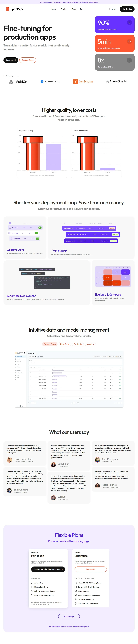Click Sam Finan's avatar
138x644 pixels.
(53, 465)
